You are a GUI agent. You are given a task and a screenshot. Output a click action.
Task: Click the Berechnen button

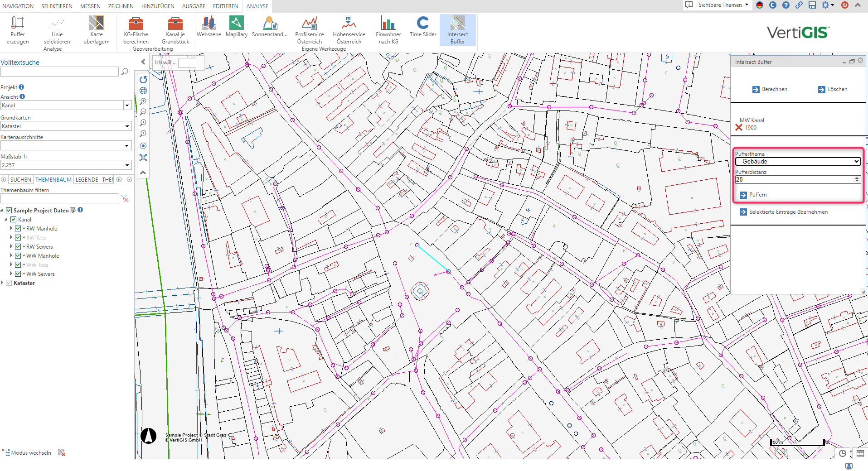770,89
